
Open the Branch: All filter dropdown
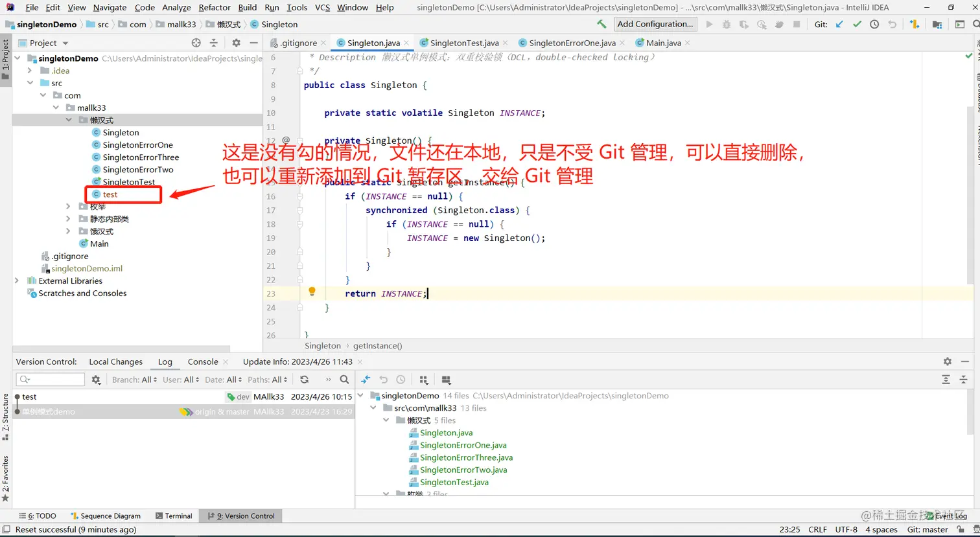point(133,380)
